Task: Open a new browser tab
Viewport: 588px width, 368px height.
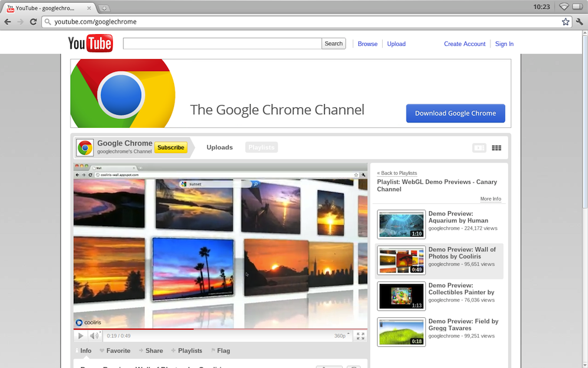Action: [x=104, y=8]
